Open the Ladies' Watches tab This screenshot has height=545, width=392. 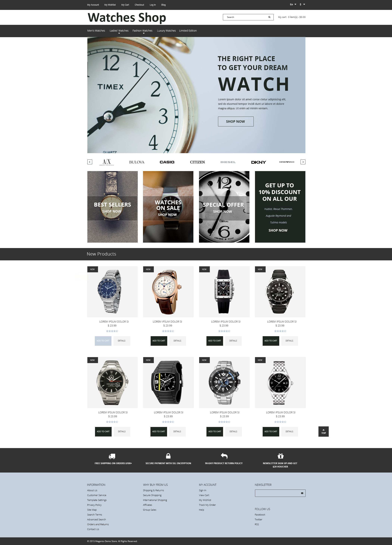119,30
